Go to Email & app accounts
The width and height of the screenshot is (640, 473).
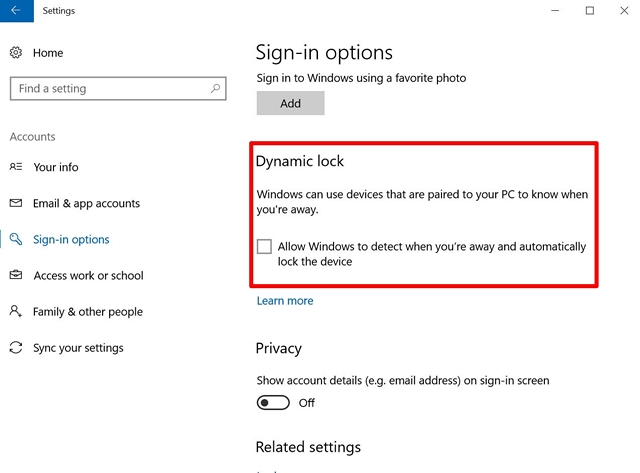click(x=87, y=203)
